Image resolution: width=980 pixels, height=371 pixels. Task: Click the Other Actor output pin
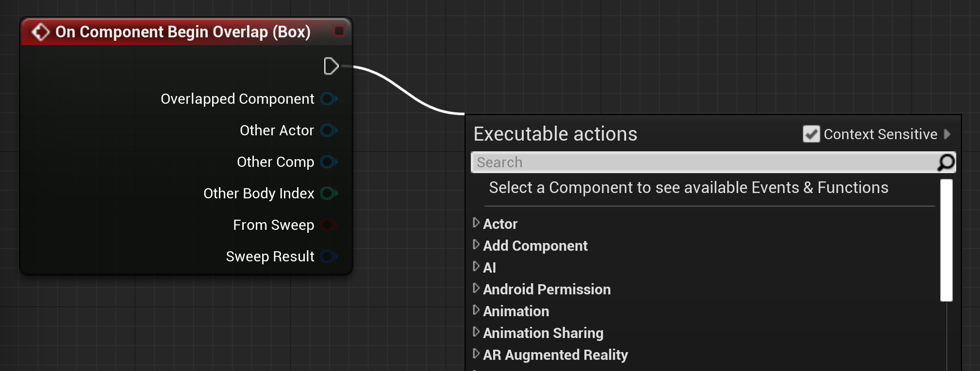click(328, 130)
